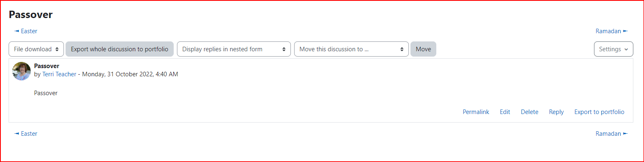
Task: Edit the Passover post
Action: [x=505, y=112]
